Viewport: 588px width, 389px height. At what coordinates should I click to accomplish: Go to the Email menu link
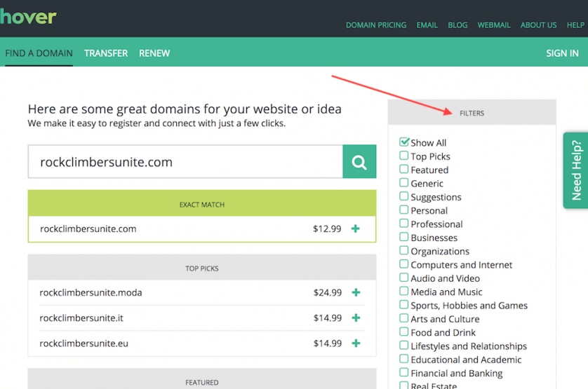tap(427, 25)
